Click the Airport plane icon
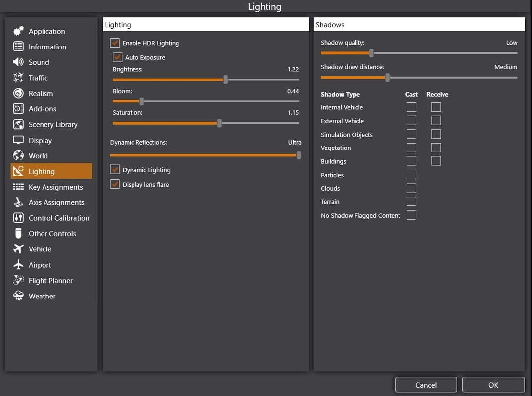The height and width of the screenshot is (396, 532). tap(18, 264)
